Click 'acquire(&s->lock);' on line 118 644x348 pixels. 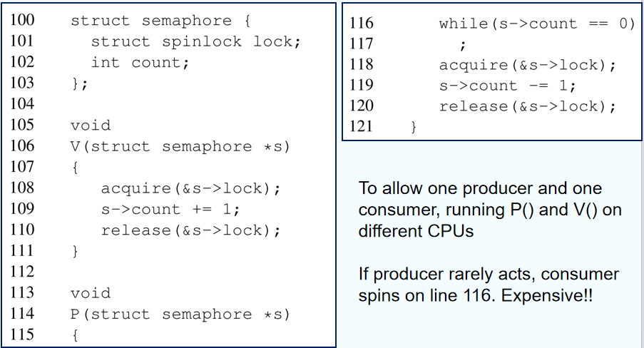(x=528, y=65)
